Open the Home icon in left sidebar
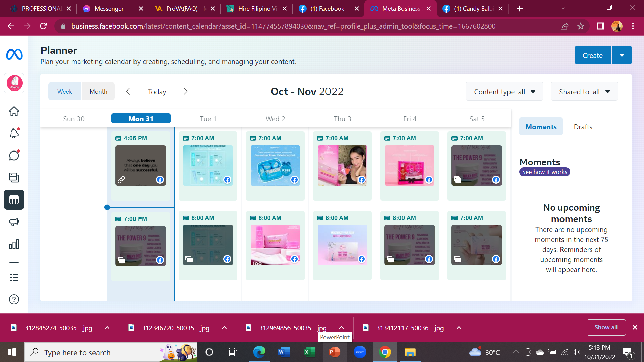 pos(14,111)
